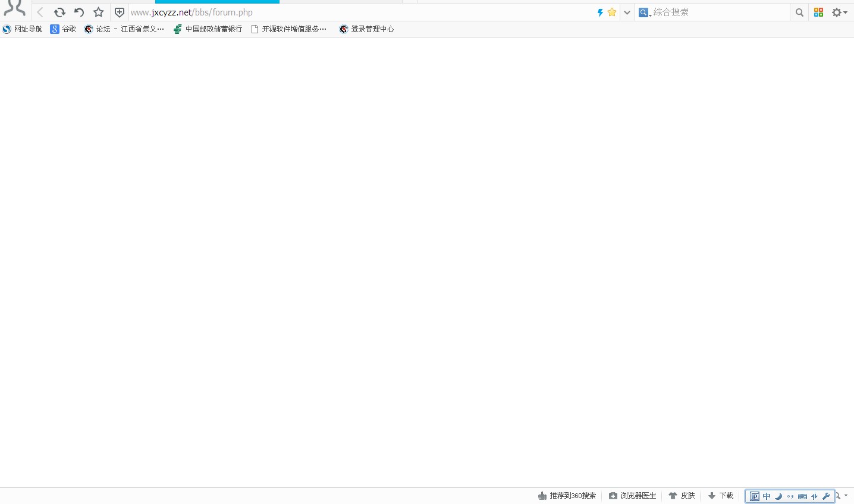Open the 登录管理中心 bookmark

[366, 29]
